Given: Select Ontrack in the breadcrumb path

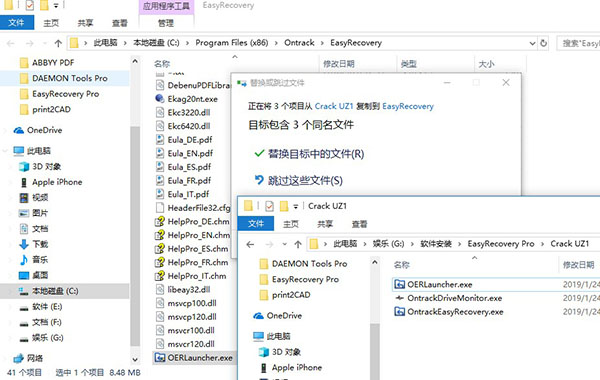Looking at the screenshot, I should point(299,42).
